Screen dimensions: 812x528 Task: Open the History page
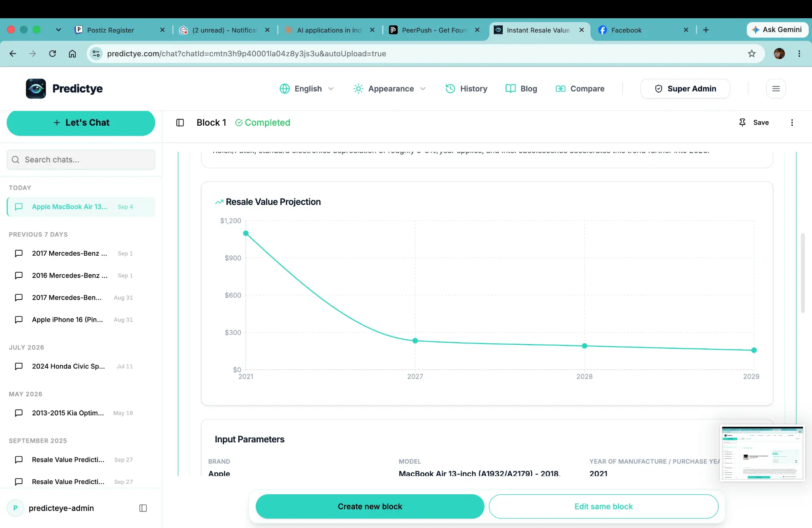tap(466, 89)
